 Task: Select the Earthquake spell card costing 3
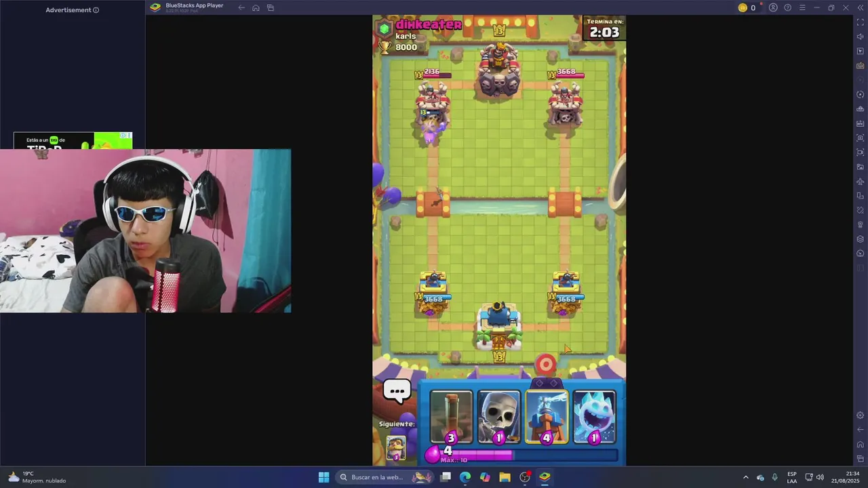point(451,417)
